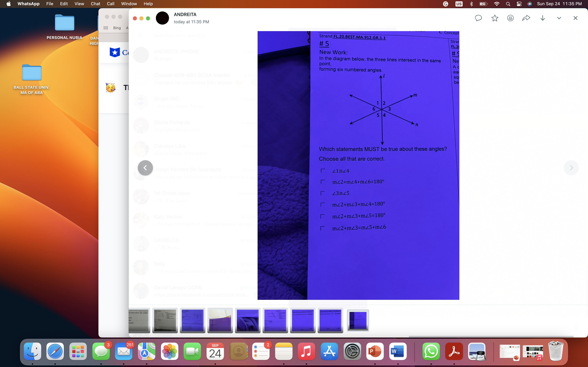The height and width of the screenshot is (367, 588).
Task: Go to the previous photo with the left arrow
Action: point(145,168)
